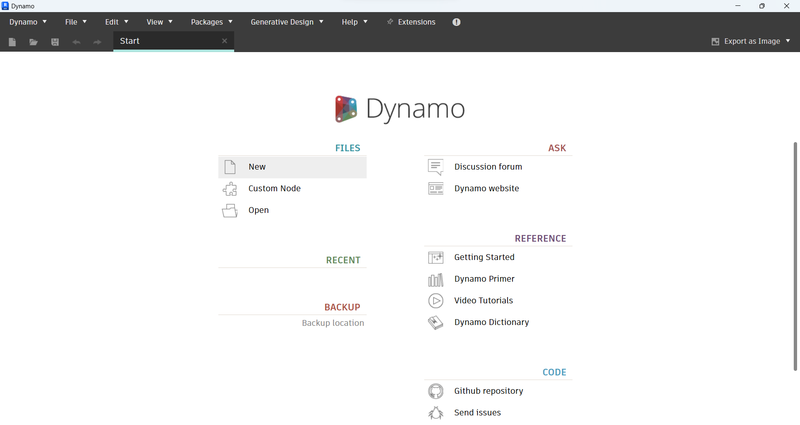Open the File menu
The image size is (800, 425).
coord(76,22)
